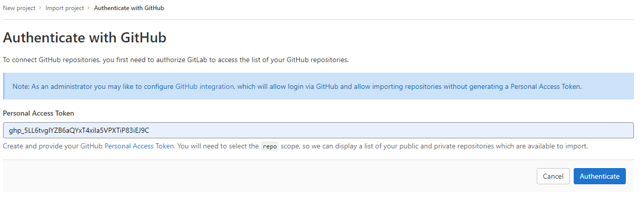The height and width of the screenshot is (210, 644).
Task: Click the administrator note text
Action: pyautogui.click(x=297, y=86)
